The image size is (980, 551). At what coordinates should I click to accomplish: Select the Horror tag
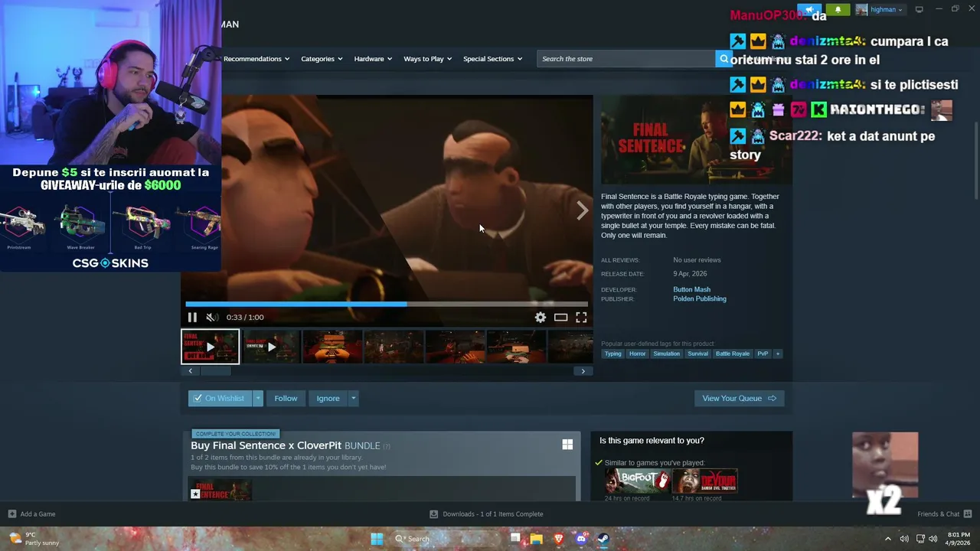pos(637,354)
